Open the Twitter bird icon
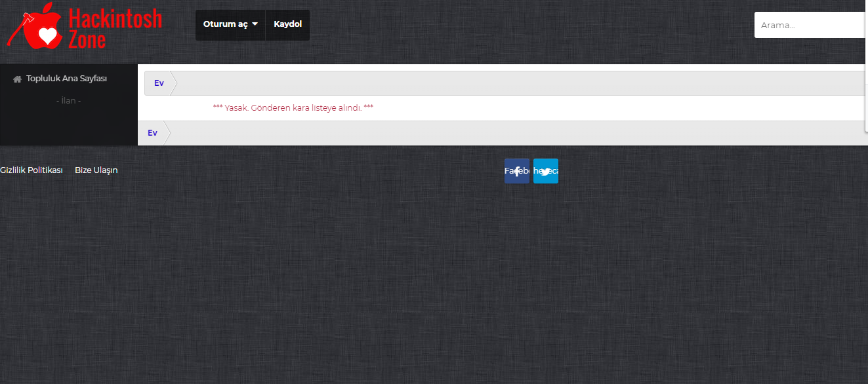 (546, 171)
